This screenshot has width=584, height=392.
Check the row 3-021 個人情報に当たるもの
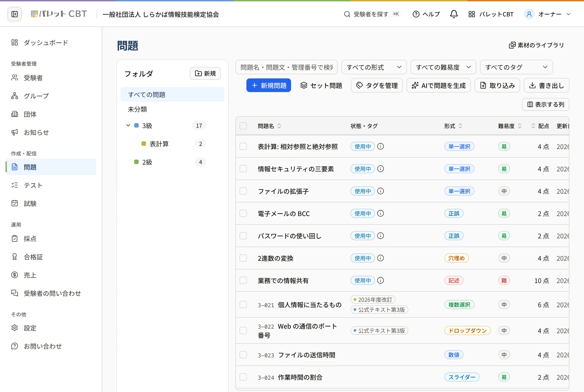(x=243, y=304)
